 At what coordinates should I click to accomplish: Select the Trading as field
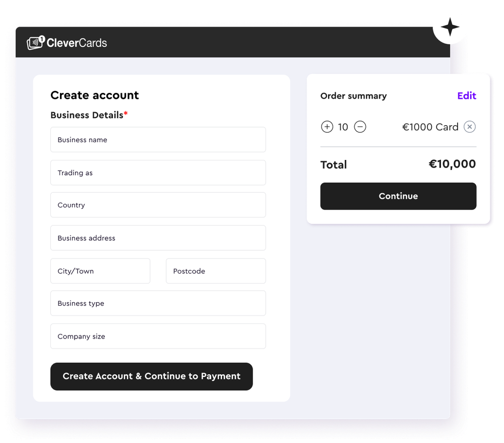(158, 173)
